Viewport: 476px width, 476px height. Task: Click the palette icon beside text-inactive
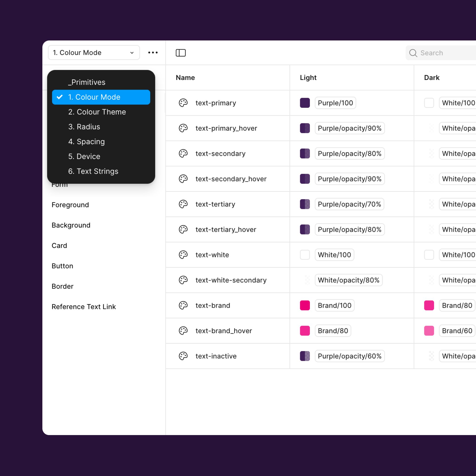[183, 356]
